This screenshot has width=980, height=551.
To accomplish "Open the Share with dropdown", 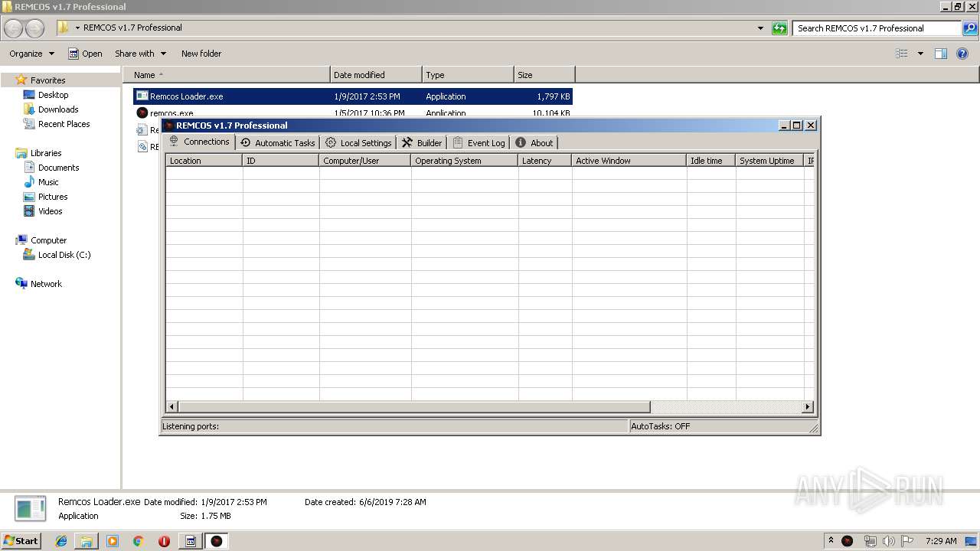I will coord(140,54).
